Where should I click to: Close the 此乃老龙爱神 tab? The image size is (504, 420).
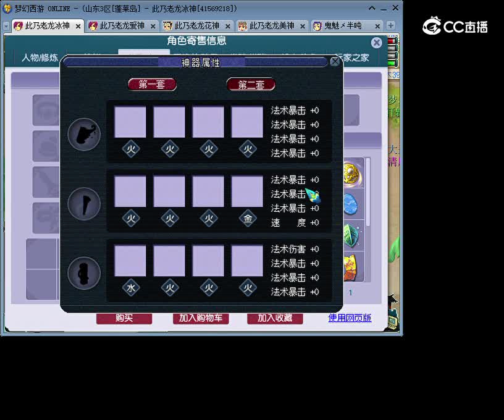point(153,27)
